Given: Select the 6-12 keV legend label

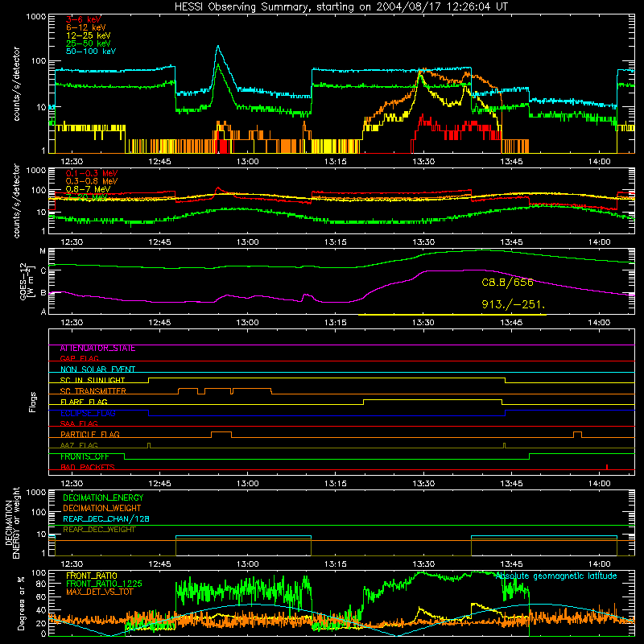Looking at the screenshot, I should coord(86,27).
